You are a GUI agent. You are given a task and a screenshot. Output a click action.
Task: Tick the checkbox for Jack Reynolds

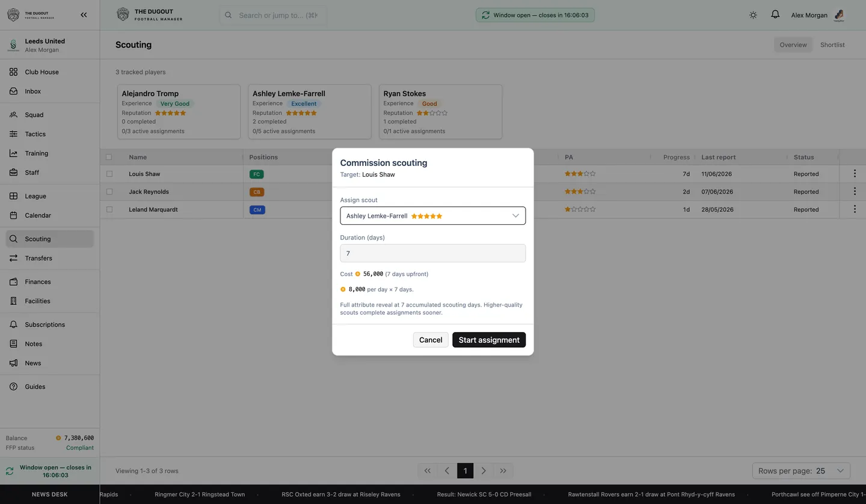[109, 192]
